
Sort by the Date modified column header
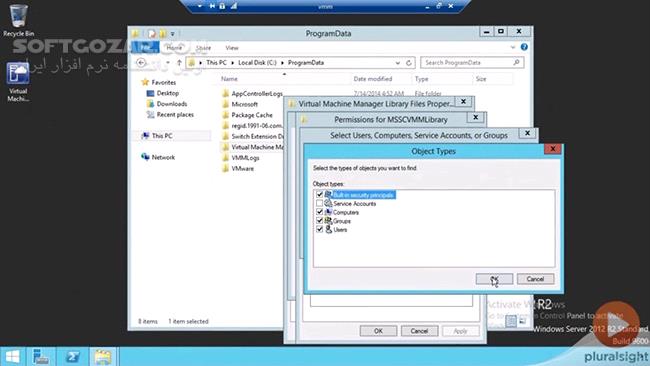click(x=373, y=79)
